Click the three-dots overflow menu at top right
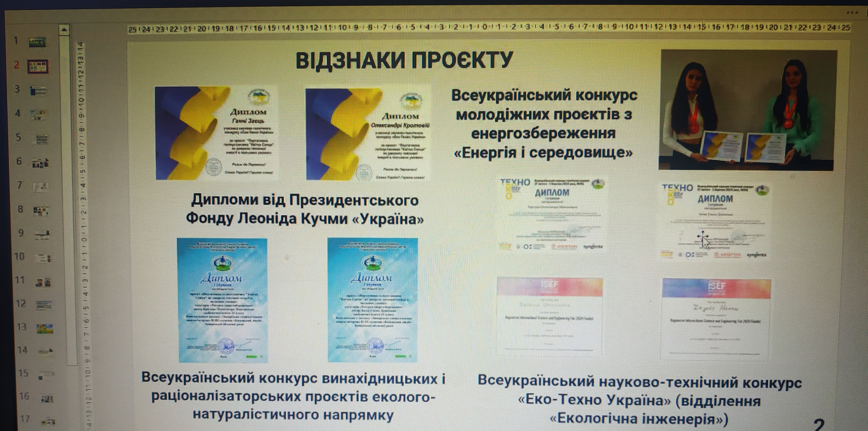 852,13
